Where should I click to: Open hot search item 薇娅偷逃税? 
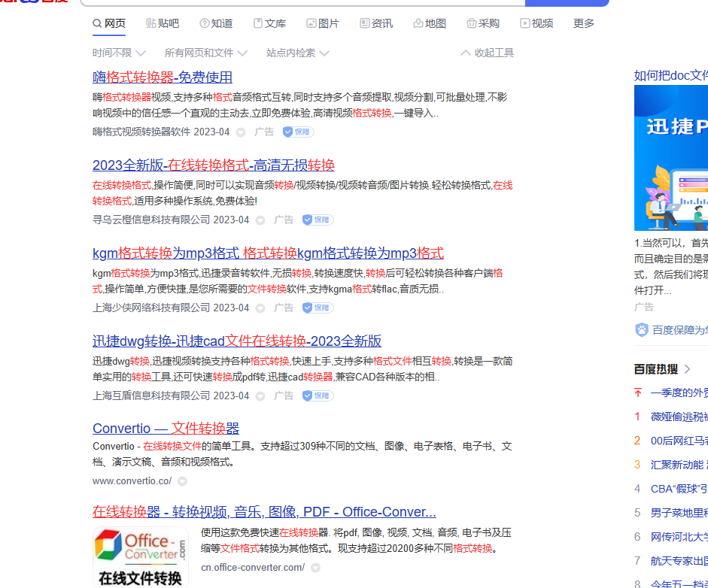point(679,417)
